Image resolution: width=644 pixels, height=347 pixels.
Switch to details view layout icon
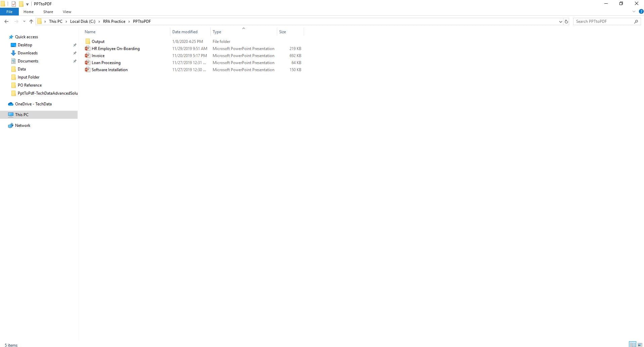click(633, 345)
